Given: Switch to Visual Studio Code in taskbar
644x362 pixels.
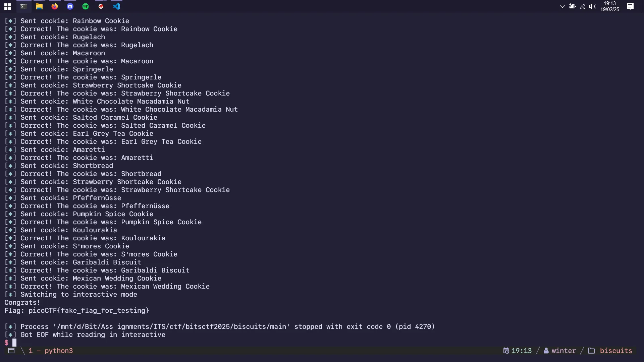Looking at the screenshot, I should pyautogui.click(x=116, y=6).
